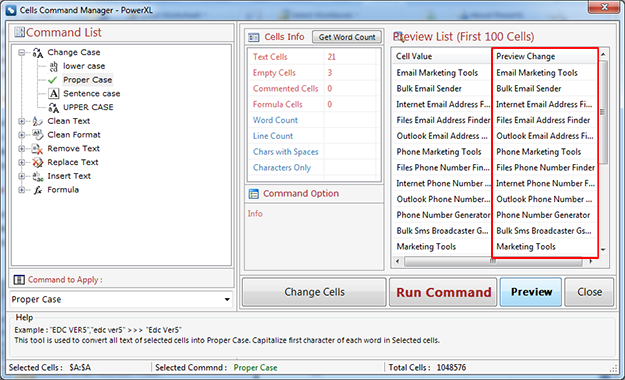Screen dimensions: 625x380
Task: Select the Clean Format tree item
Action: 74,135
